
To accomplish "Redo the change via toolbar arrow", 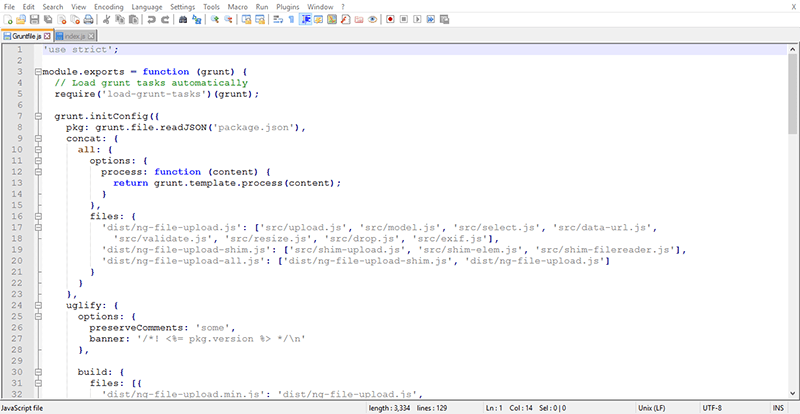I will coord(164,19).
